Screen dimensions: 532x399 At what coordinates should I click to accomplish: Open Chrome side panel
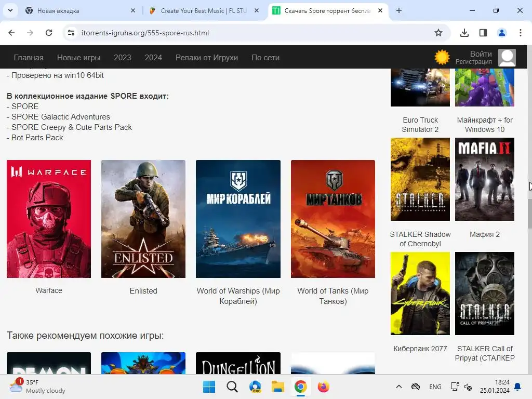483,33
